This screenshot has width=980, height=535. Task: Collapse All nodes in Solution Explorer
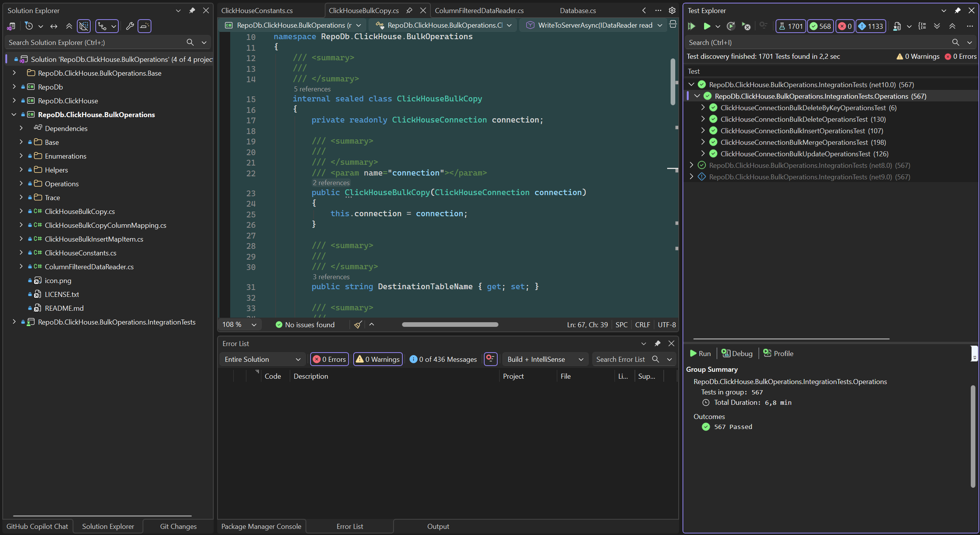coord(69,26)
